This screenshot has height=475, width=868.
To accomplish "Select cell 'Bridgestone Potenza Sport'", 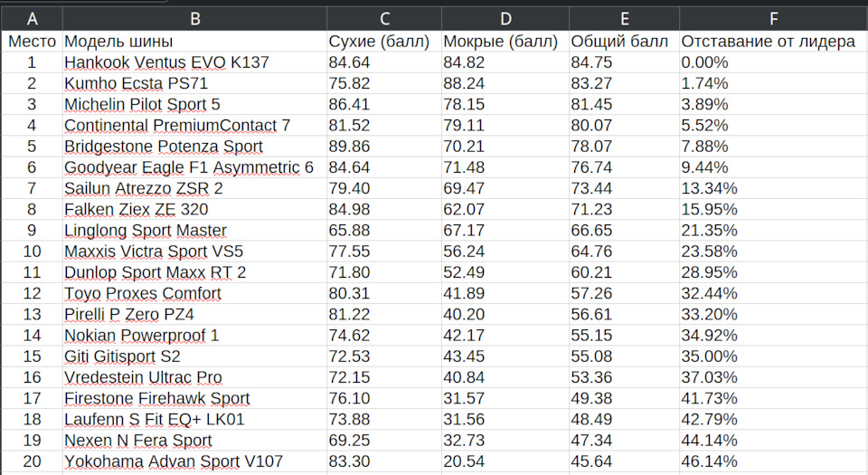I will 195,147.
